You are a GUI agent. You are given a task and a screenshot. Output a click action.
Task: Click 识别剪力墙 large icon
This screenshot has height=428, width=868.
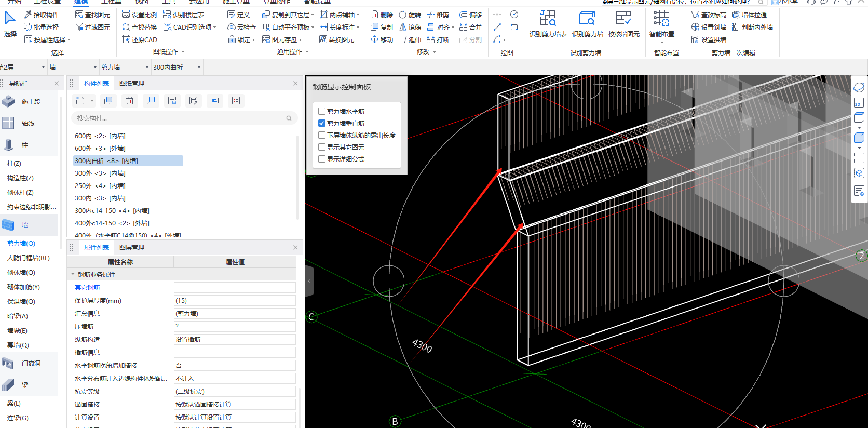pyautogui.click(x=587, y=24)
